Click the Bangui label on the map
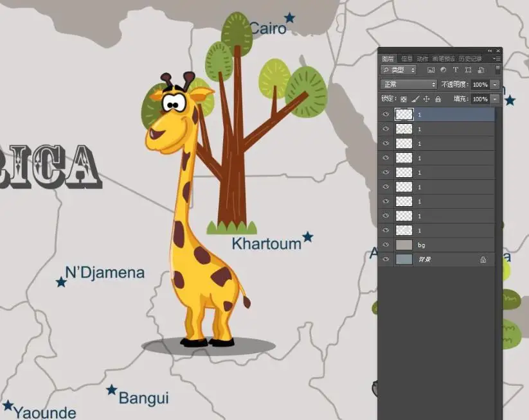The image size is (529, 420). click(144, 398)
